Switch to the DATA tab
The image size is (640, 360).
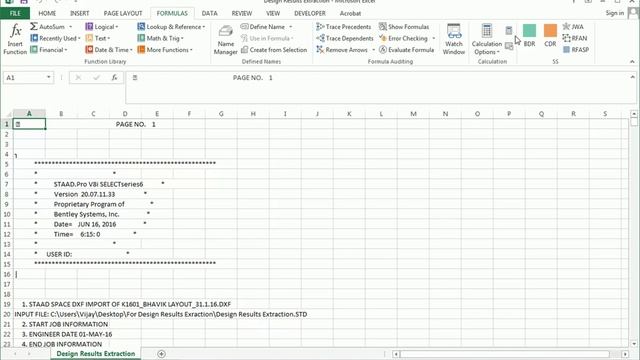(x=209, y=13)
